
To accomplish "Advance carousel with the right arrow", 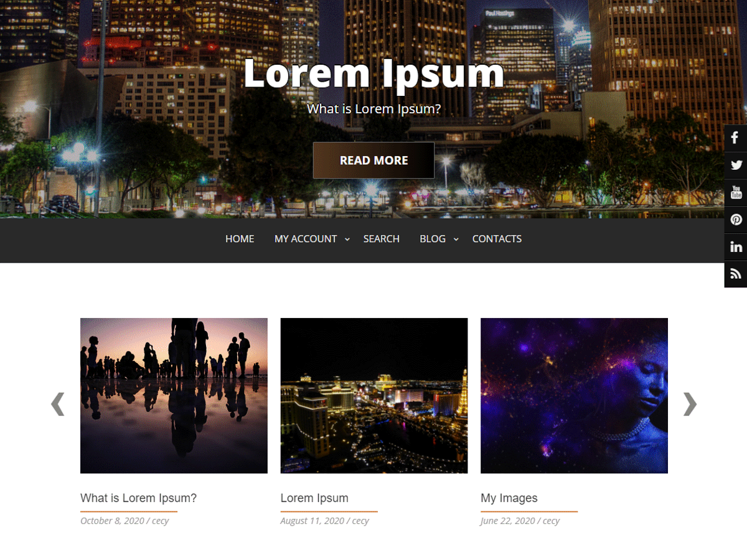I will click(x=690, y=404).
